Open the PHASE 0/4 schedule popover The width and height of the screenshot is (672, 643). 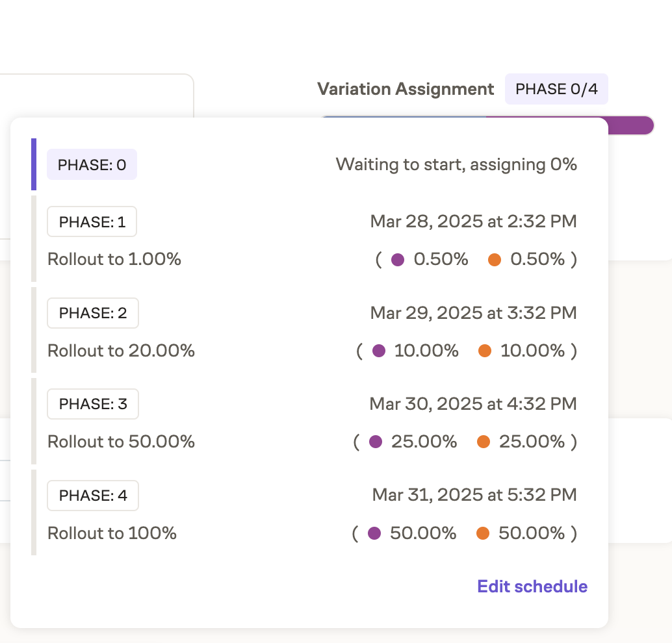pyautogui.click(x=556, y=89)
